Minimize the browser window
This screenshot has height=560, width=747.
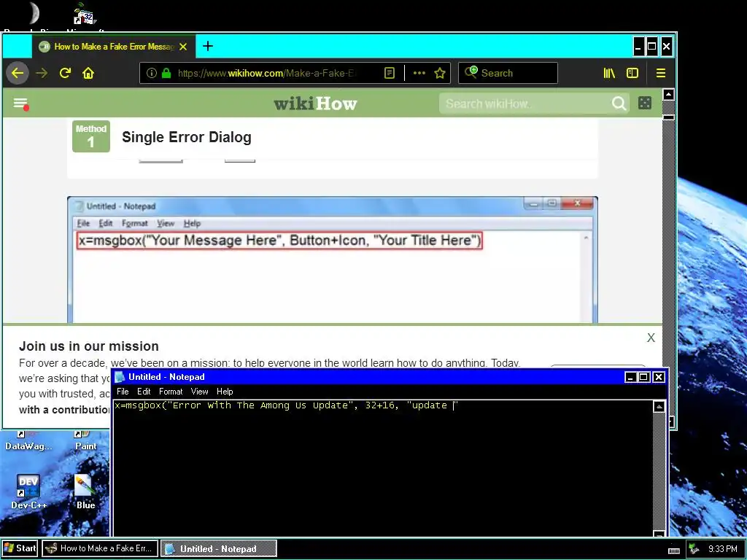pyautogui.click(x=638, y=47)
